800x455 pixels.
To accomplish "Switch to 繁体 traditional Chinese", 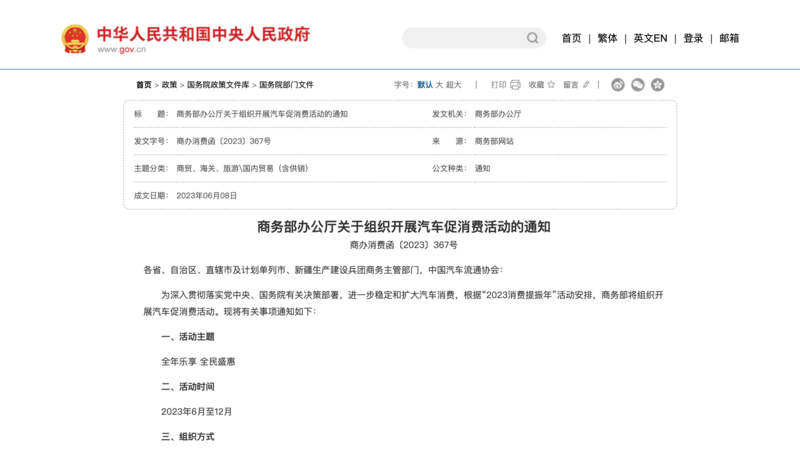I will click(607, 38).
